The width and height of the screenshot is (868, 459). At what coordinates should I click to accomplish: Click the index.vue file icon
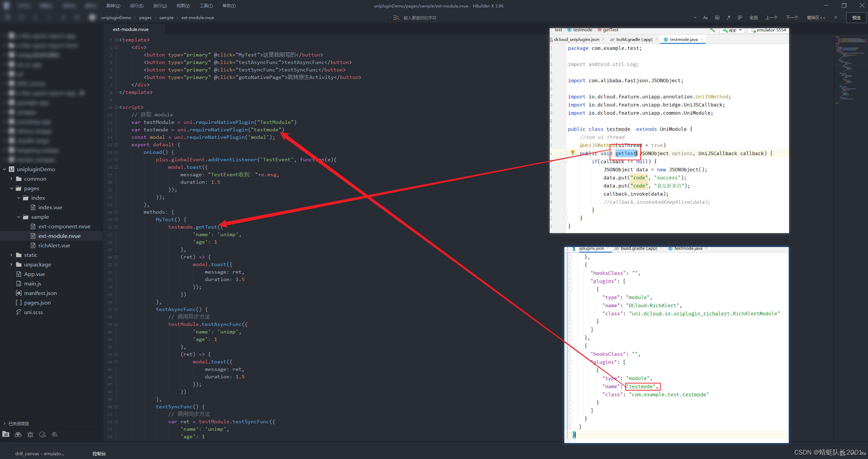pos(33,207)
